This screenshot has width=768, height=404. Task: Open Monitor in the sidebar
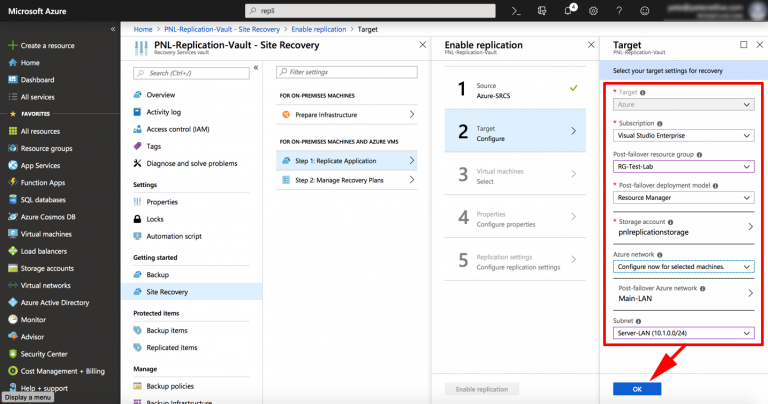pyautogui.click(x=33, y=320)
